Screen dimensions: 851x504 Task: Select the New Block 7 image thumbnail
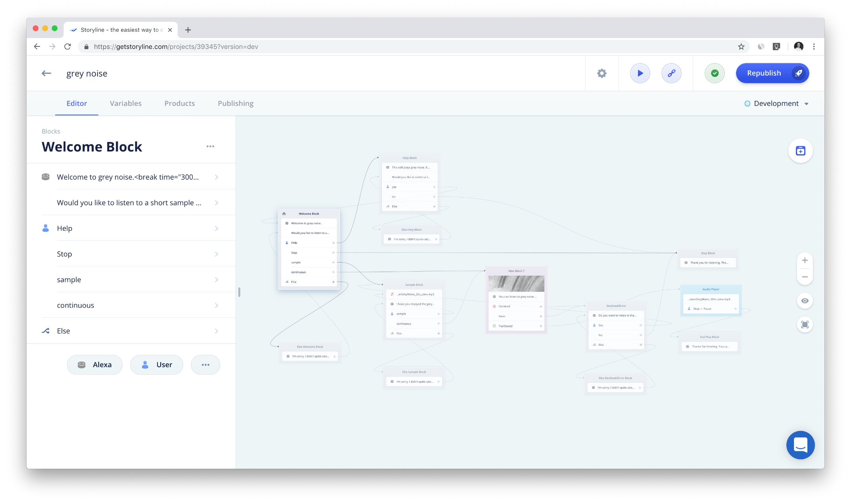click(516, 284)
